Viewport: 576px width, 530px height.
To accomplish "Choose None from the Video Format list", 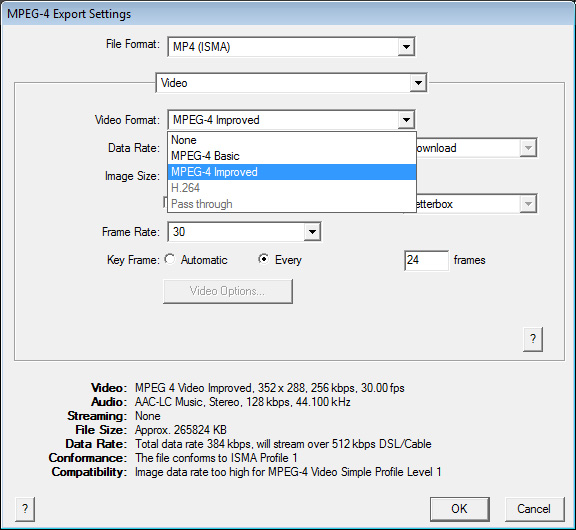I will (292, 140).
